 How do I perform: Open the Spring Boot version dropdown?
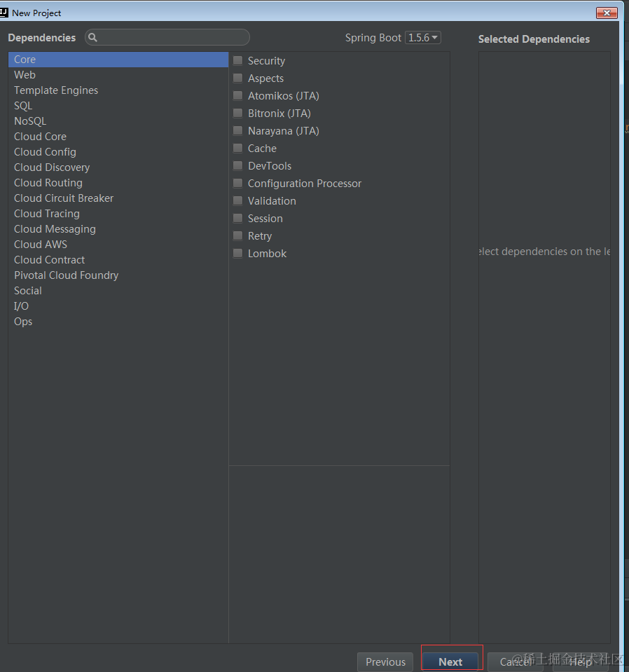coord(422,38)
